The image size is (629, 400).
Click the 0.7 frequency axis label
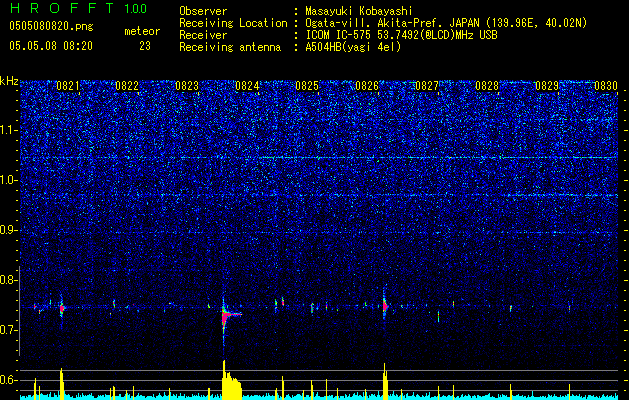(9, 330)
